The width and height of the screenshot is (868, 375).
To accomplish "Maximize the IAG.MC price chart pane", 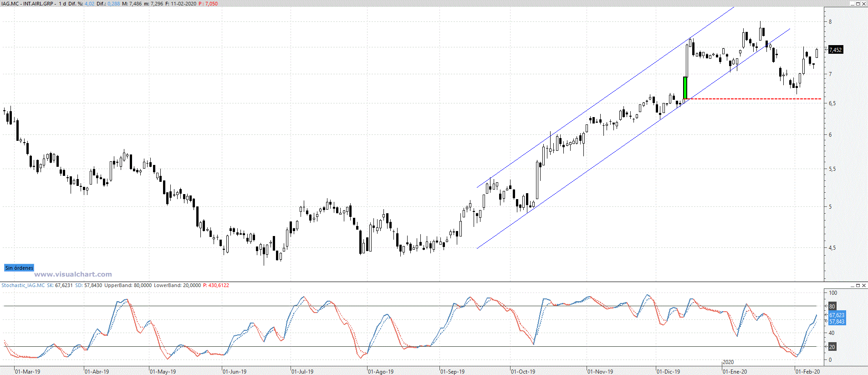I will [x=858, y=4].
